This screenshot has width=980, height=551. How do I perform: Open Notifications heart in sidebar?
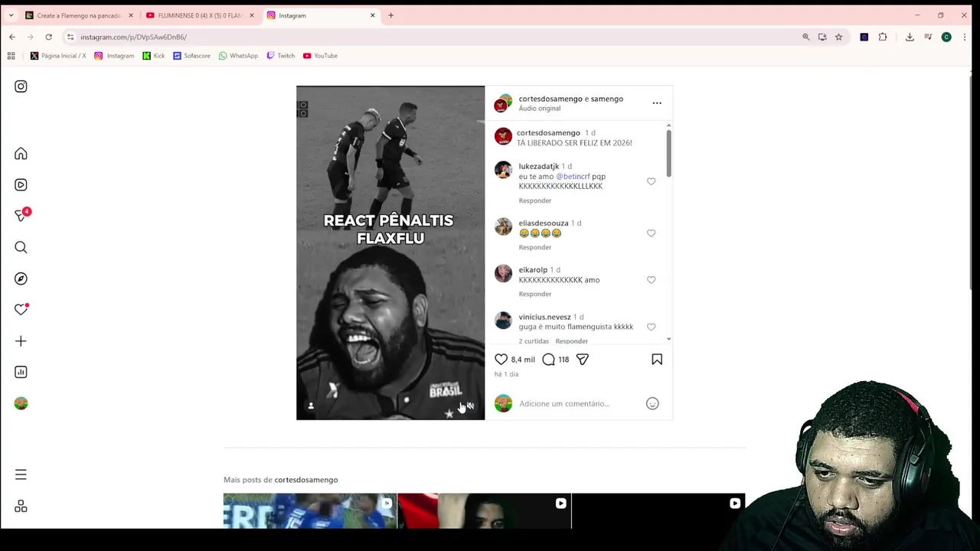pyautogui.click(x=21, y=309)
